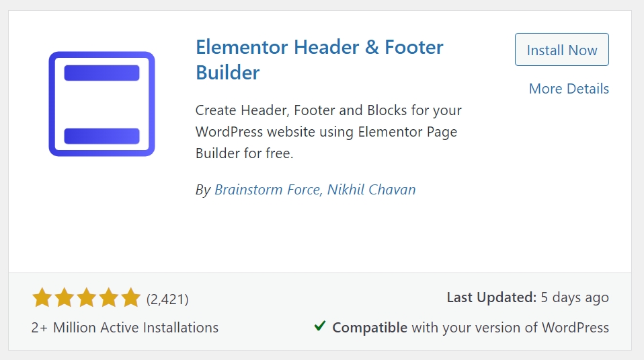
Task: Click the 2+ Million Active Installations text
Action: [x=125, y=328]
